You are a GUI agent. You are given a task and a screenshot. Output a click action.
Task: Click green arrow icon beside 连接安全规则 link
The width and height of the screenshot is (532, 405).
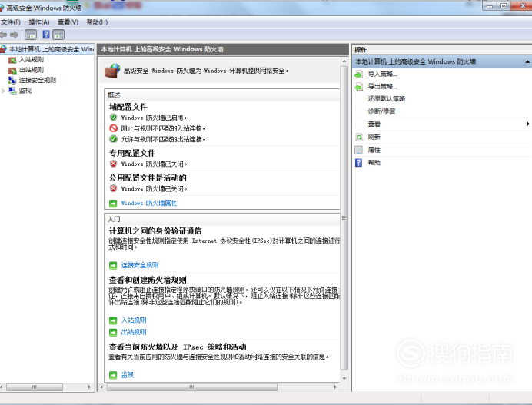(x=113, y=266)
